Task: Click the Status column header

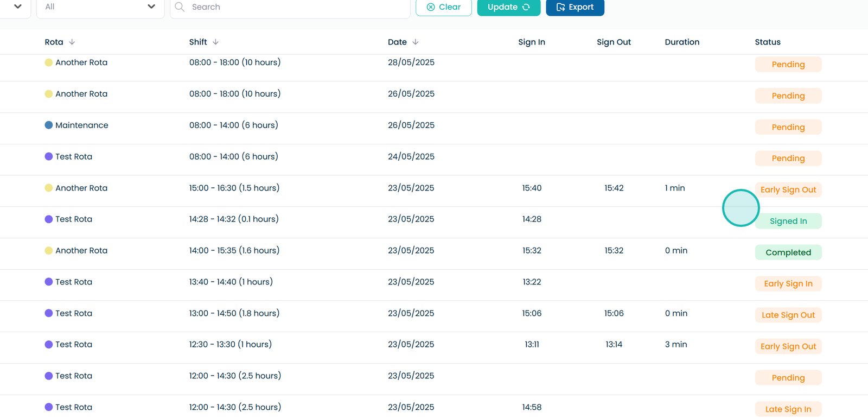Action: click(x=767, y=42)
